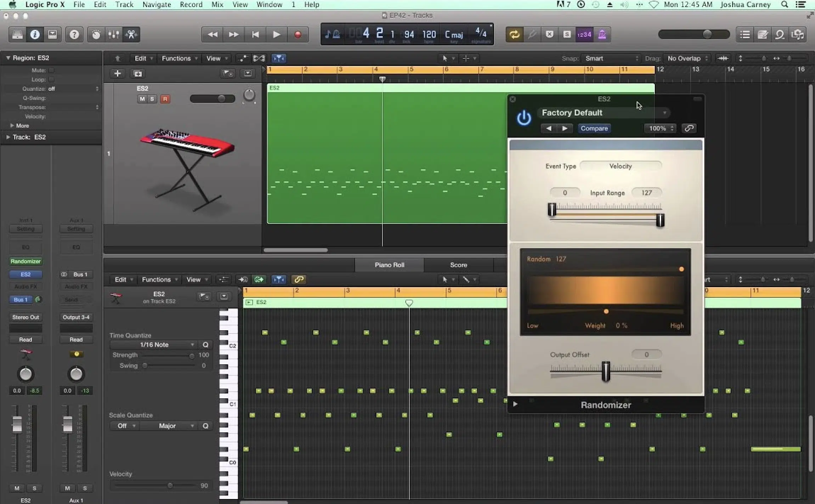Click the Randomizer plug-in power button

[524, 118]
